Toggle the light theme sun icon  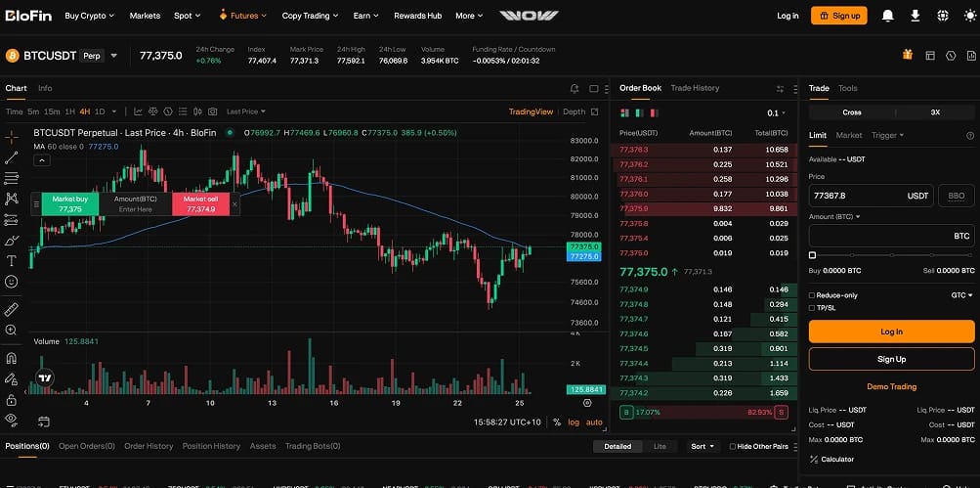pos(969,16)
